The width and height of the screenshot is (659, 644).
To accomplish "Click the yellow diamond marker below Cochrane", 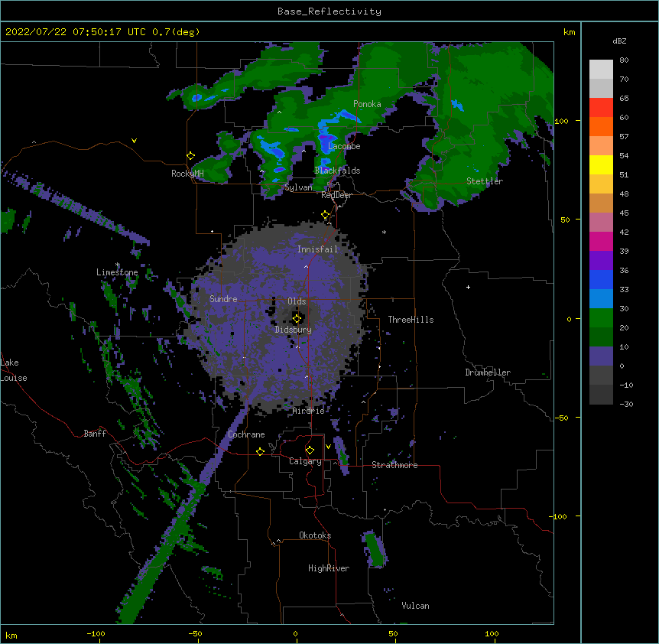I will click(260, 451).
